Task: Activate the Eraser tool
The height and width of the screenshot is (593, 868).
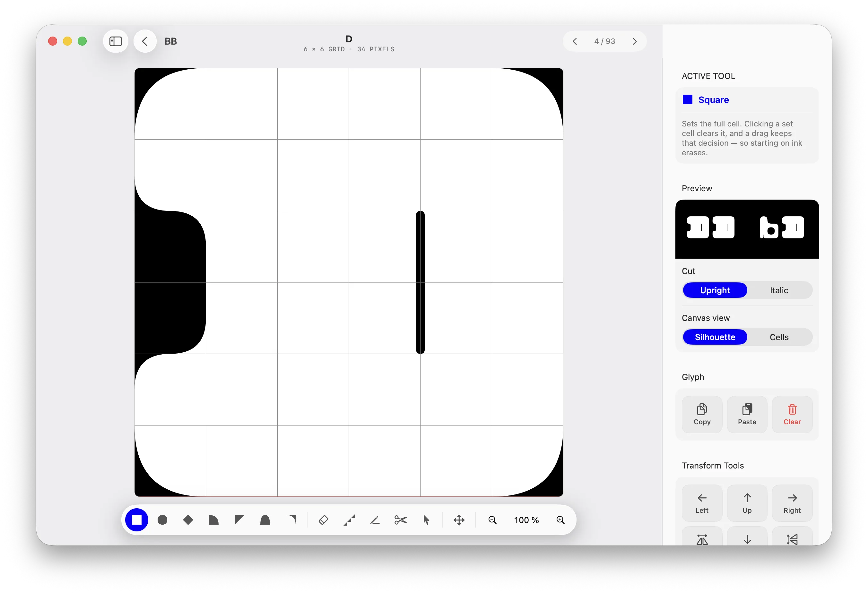Action: [324, 520]
